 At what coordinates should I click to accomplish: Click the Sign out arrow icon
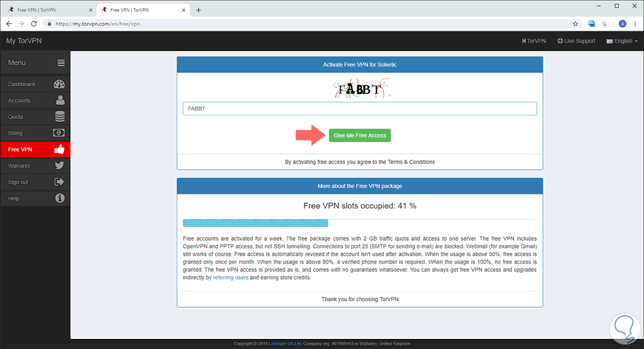(60, 182)
